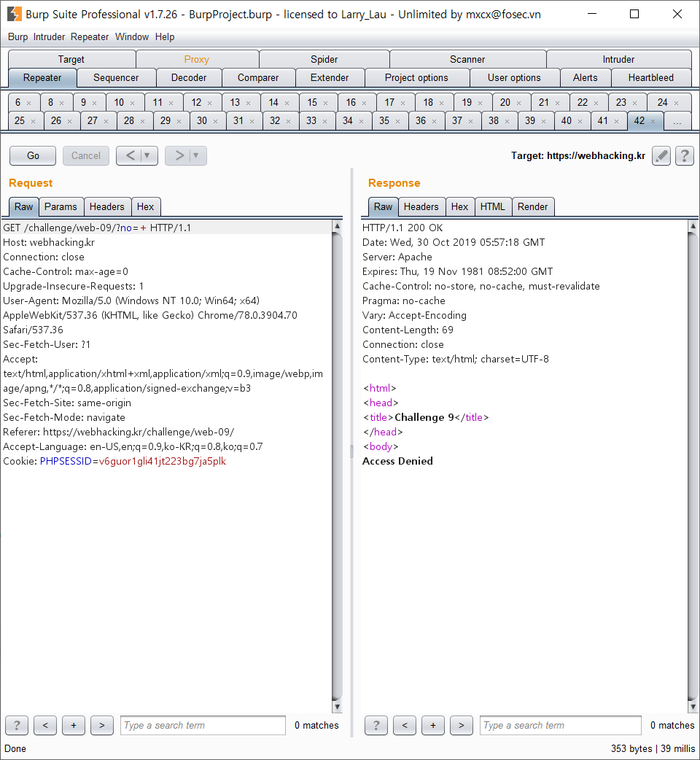Viewport: 700px width, 760px height.
Task: Open the Comparer tab
Action: (258, 77)
